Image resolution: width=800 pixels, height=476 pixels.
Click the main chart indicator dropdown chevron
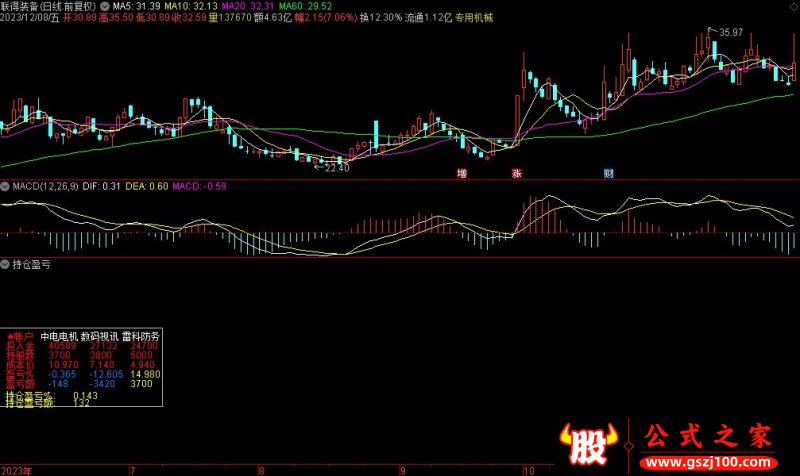point(106,6)
